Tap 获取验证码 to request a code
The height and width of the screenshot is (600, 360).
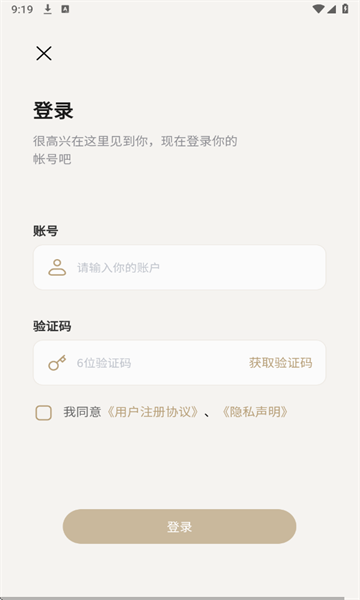click(280, 363)
